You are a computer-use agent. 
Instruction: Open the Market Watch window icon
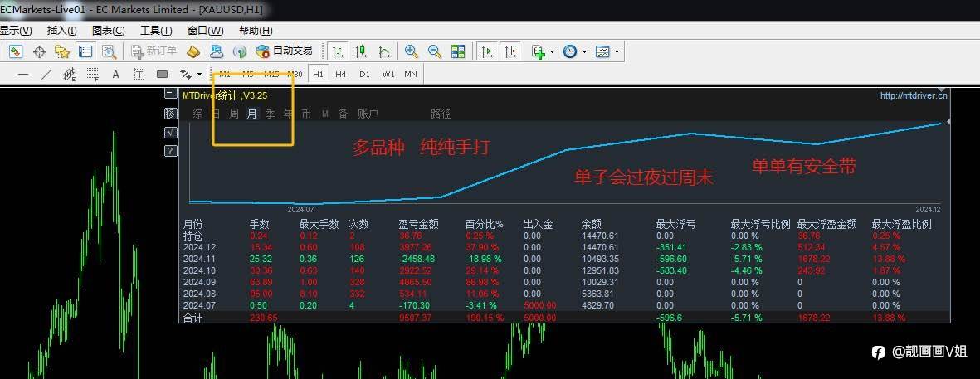pyautogui.click(x=16, y=51)
